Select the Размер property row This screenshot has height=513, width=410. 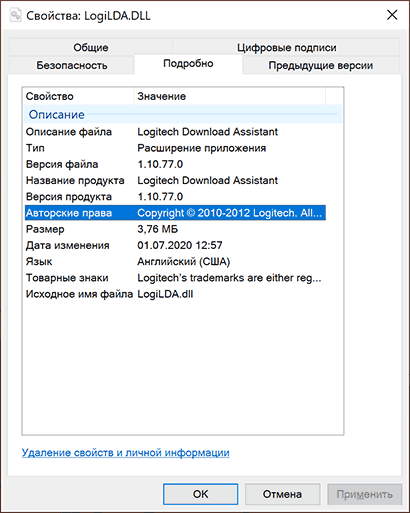click(175, 229)
